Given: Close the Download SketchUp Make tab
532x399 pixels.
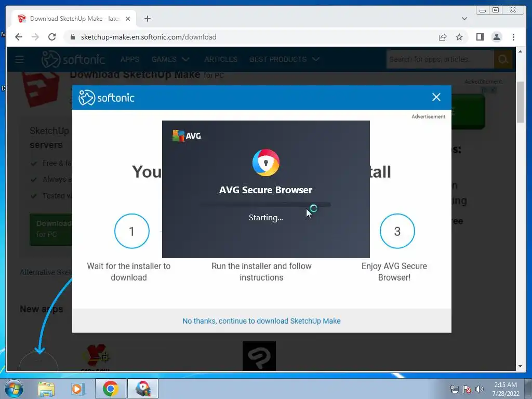Looking at the screenshot, I should tap(128, 19).
